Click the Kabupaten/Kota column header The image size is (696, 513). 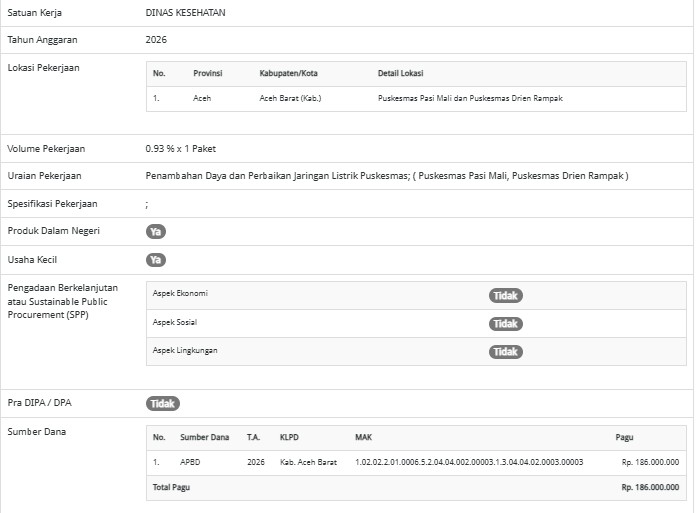(287, 74)
